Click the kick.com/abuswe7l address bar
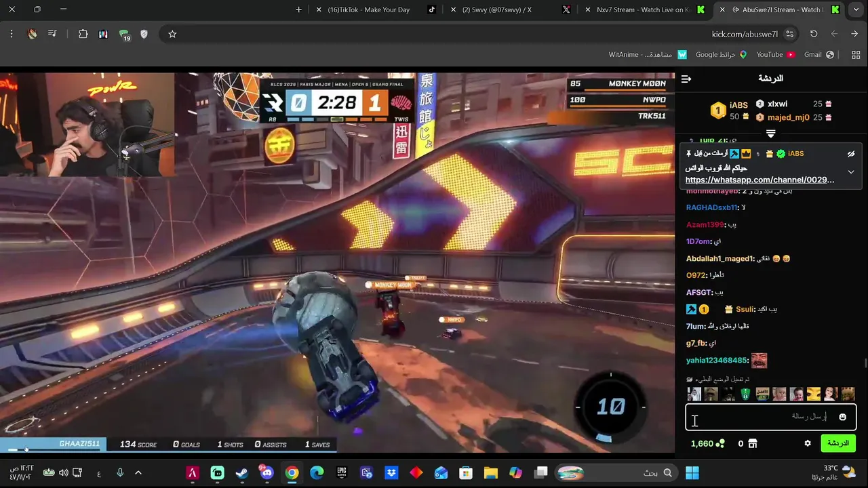 pos(745,34)
